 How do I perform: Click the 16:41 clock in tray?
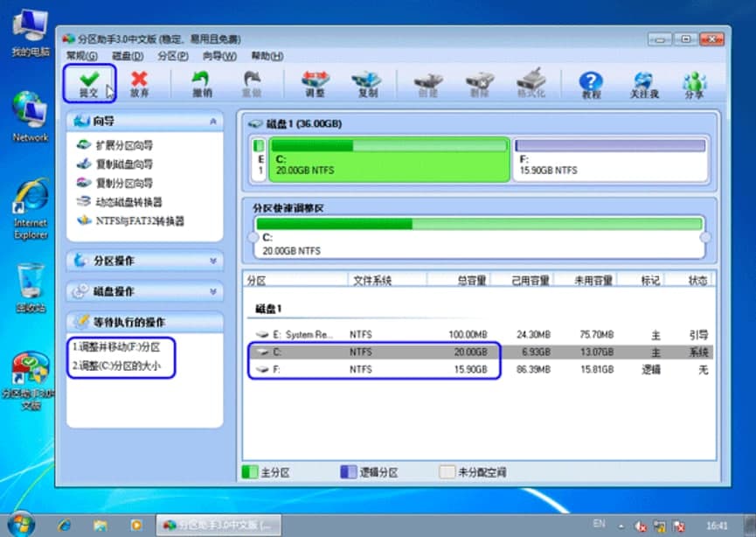coord(717,526)
